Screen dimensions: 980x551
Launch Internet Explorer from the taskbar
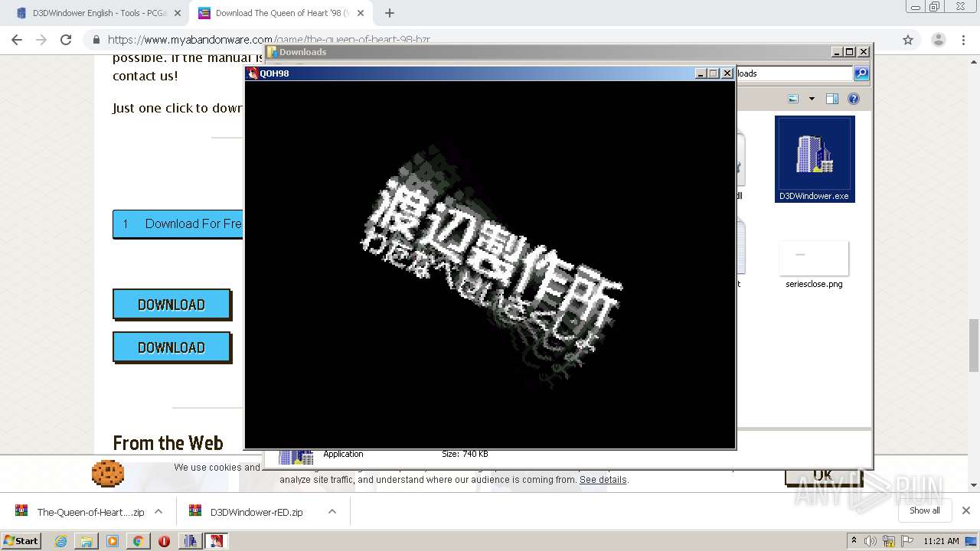(60, 541)
